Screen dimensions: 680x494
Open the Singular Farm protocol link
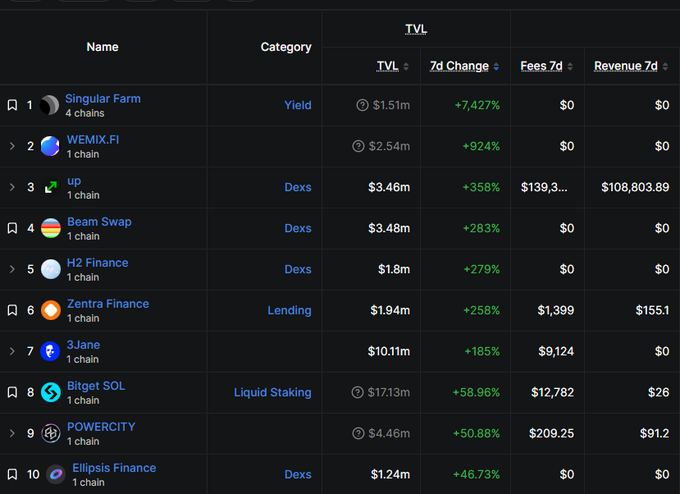[x=103, y=98]
